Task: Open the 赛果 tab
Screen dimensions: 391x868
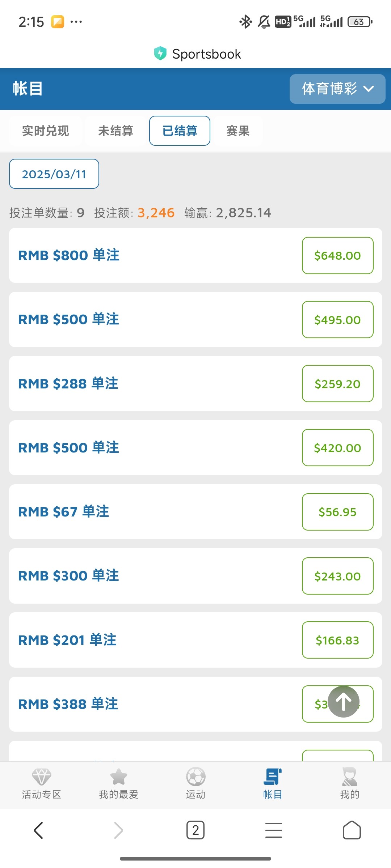Action: [x=238, y=131]
